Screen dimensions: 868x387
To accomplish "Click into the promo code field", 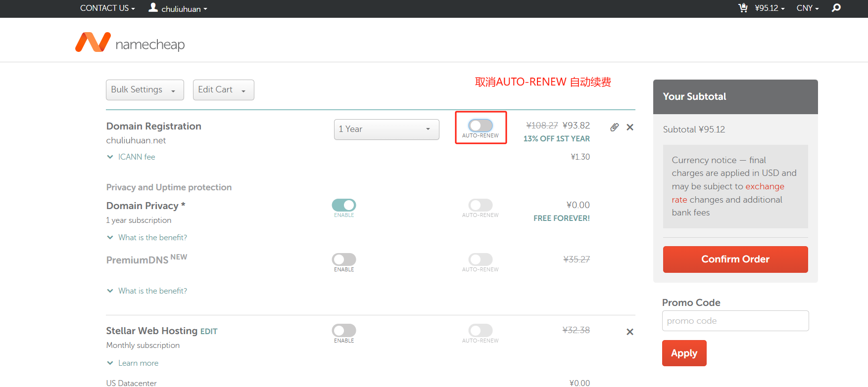I will pyautogui.click(x=735, y=321).
